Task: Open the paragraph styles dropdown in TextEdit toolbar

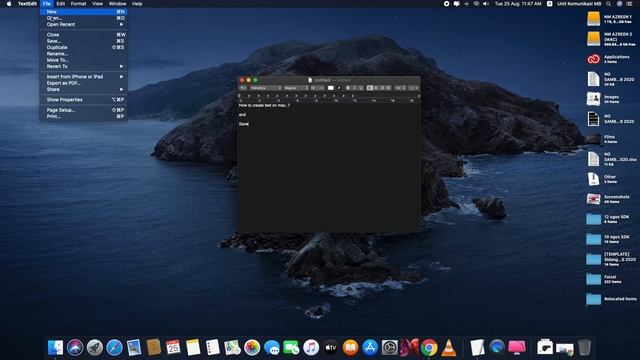Action: pyautogui.click(x=243, y=88)
